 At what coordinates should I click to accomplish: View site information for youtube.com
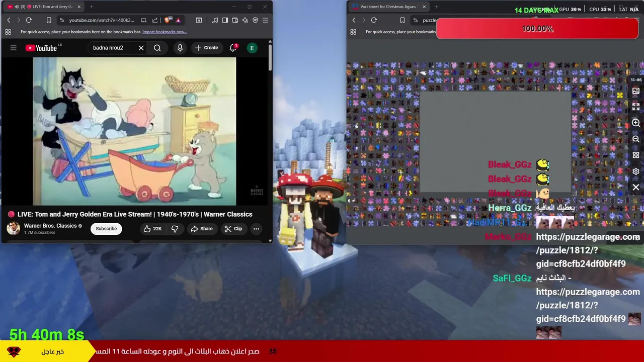pos(62,20)
